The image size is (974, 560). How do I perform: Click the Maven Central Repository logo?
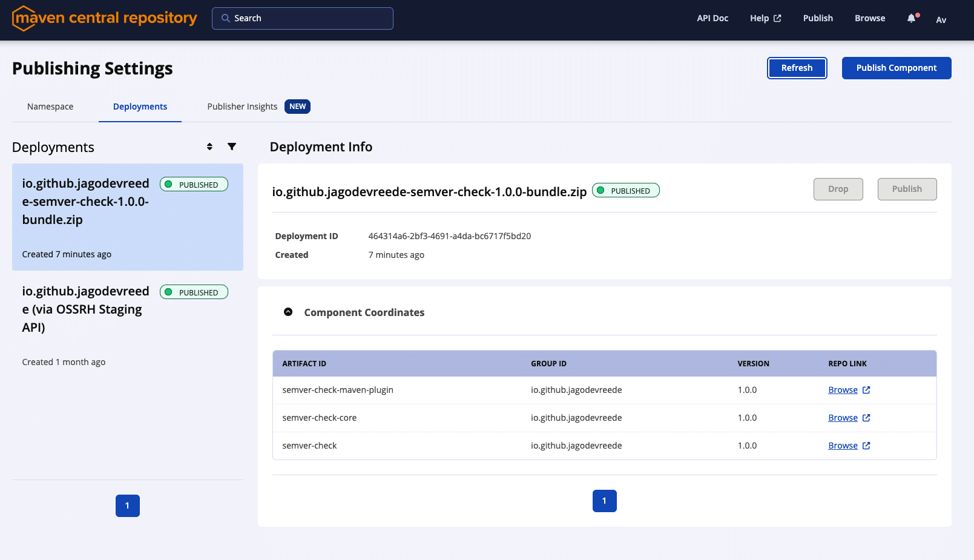[104, 18]
